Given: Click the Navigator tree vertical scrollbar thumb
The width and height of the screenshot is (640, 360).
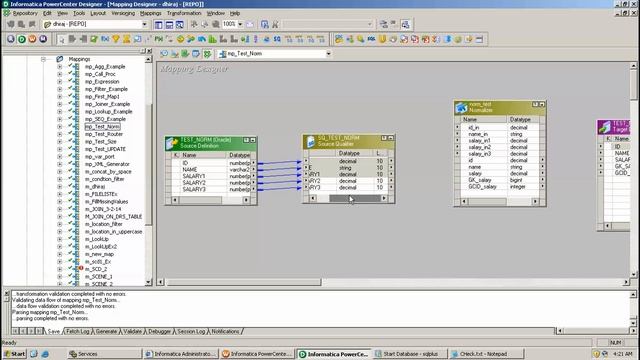Looking at the screenshot, I should tap(149, 165).
